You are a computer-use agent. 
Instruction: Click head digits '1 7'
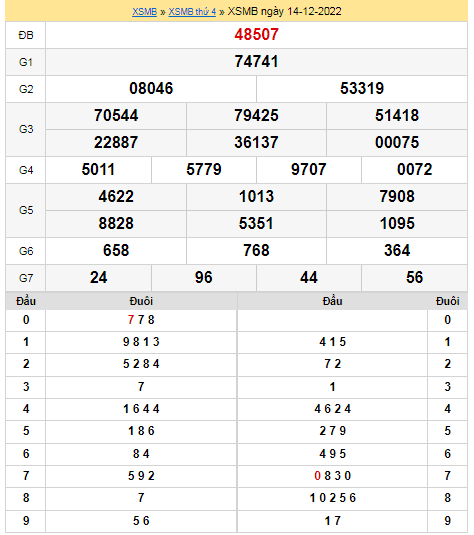click(332, 521)
